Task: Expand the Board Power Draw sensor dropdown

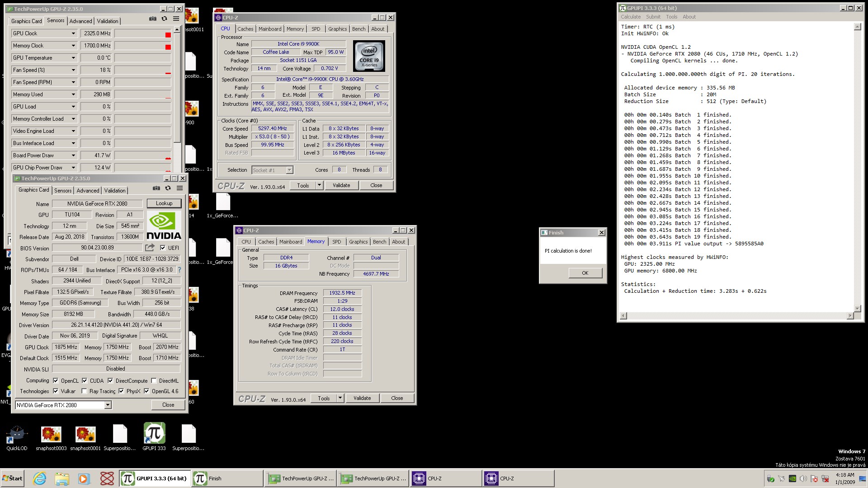Action: tap(73, 155)
